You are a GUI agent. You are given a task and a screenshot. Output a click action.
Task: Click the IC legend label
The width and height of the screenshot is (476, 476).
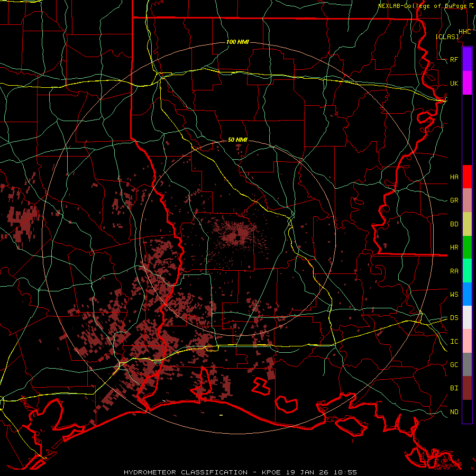click(454, 342)
